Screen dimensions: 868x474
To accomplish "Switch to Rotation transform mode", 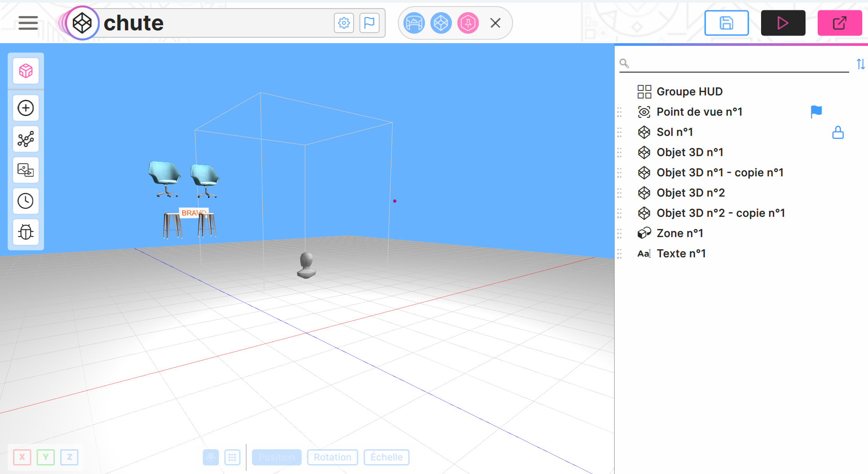I will (x=332, y=457).
